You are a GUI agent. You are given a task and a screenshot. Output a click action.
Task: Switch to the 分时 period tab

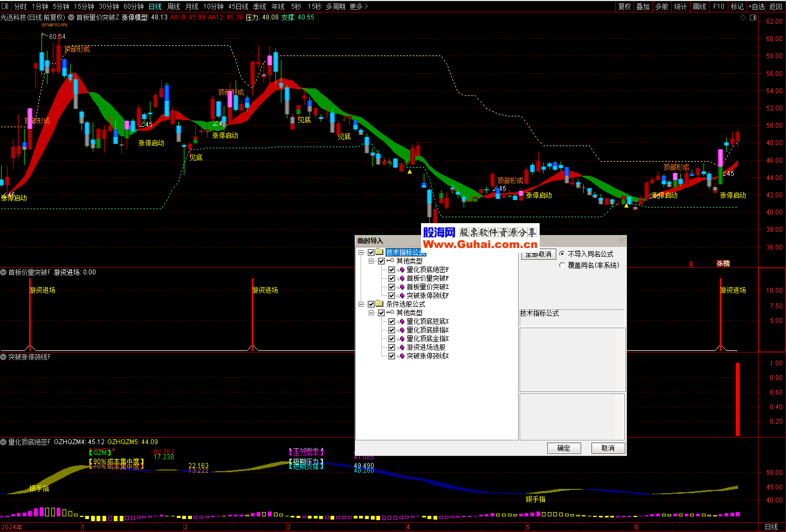coord(20,6)
